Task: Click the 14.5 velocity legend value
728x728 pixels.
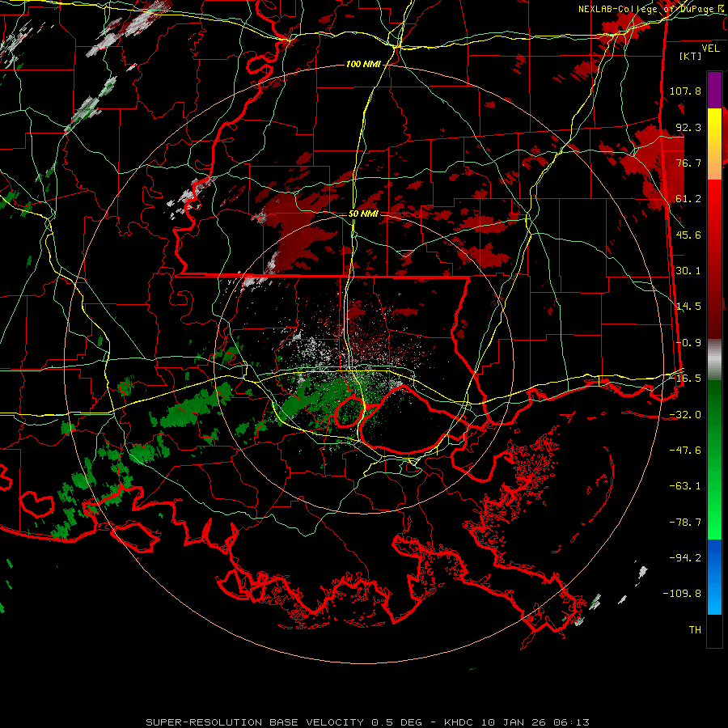Action: click(688, 307)
